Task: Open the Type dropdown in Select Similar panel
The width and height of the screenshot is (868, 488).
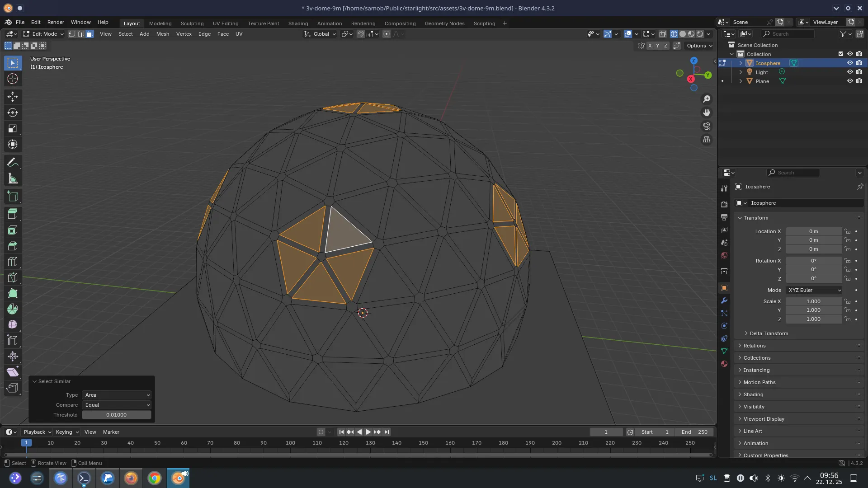Action: pos(117,395)
